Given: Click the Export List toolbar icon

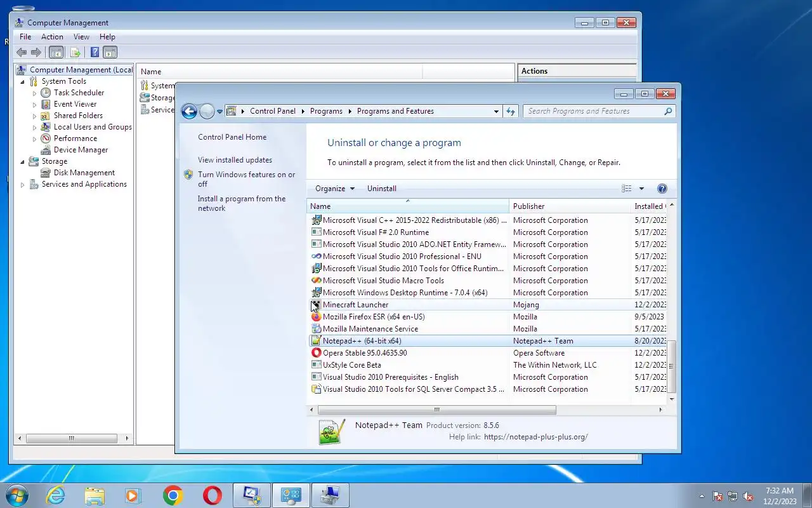Looking at the screenshot, I should tap(75, 53).
